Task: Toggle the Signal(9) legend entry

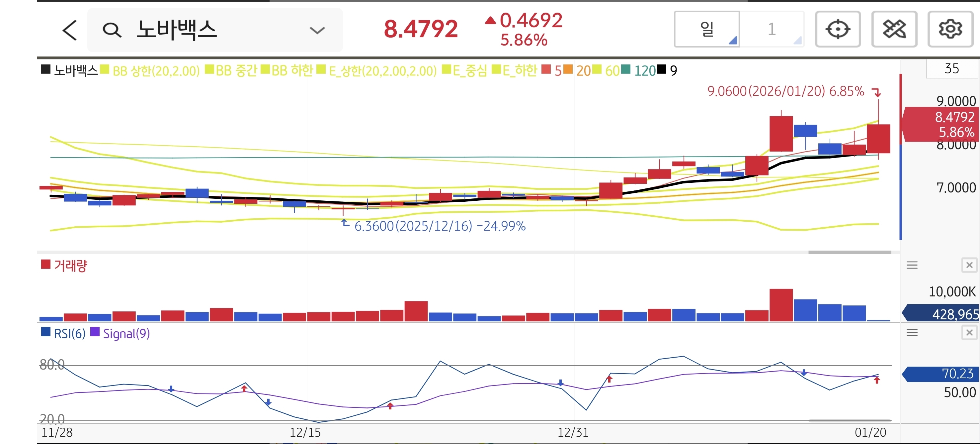Action: pyautogui.click(x=125, y=334)
